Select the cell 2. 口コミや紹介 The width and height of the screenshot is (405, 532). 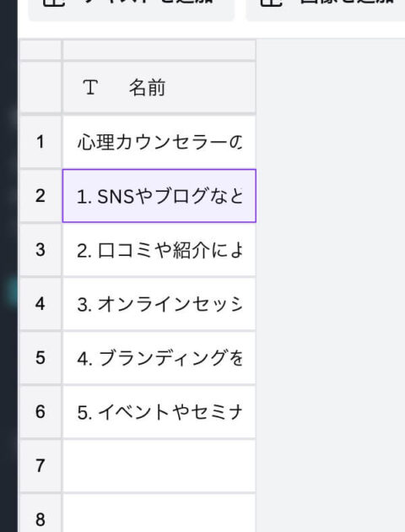159,250
